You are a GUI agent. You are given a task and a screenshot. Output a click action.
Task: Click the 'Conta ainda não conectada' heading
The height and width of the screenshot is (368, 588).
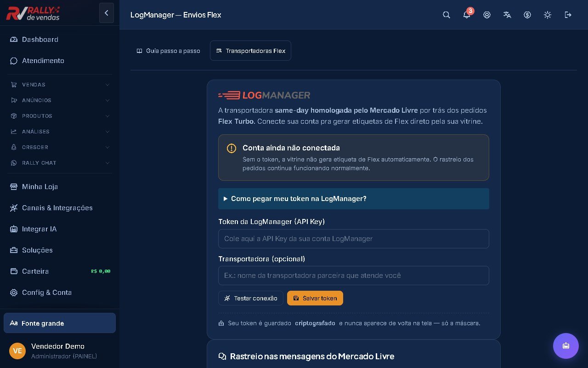click(x=291, y=148)
